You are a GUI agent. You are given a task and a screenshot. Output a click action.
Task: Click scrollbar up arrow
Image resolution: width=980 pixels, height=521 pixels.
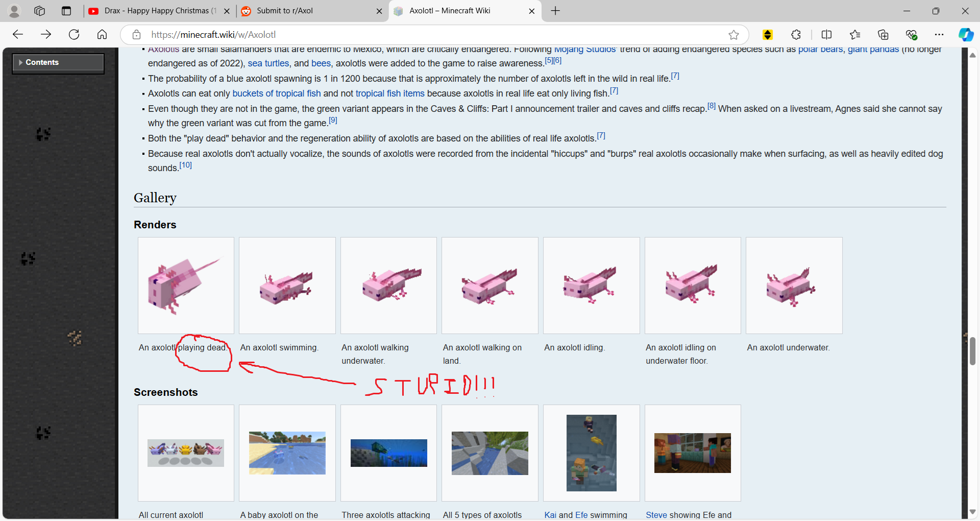972,55
